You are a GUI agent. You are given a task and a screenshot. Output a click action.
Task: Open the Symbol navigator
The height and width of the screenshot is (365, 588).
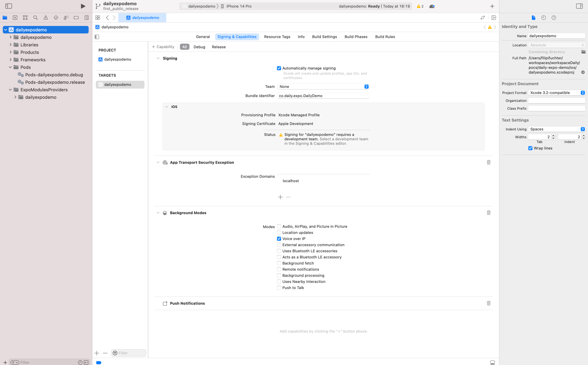pos(25,18)
